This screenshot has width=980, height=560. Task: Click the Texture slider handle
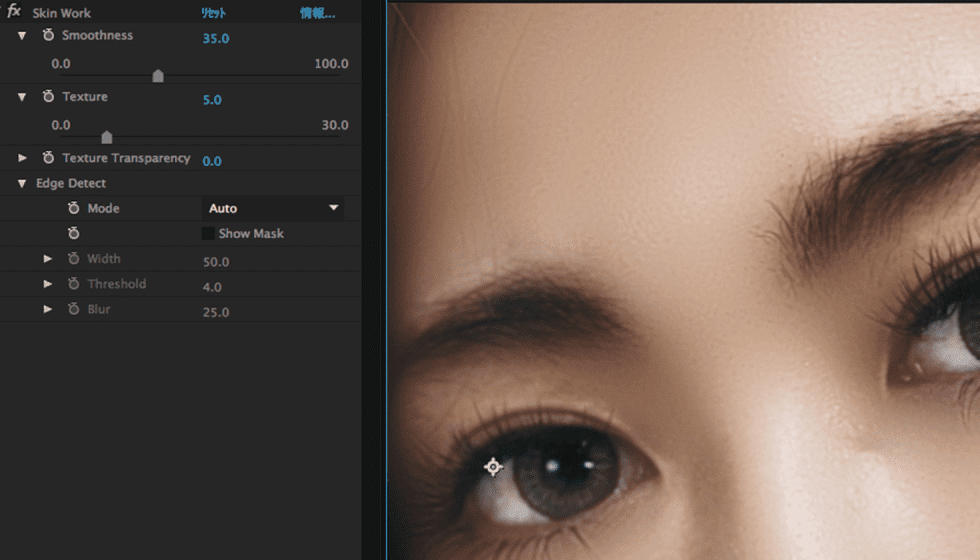[107, 137]
